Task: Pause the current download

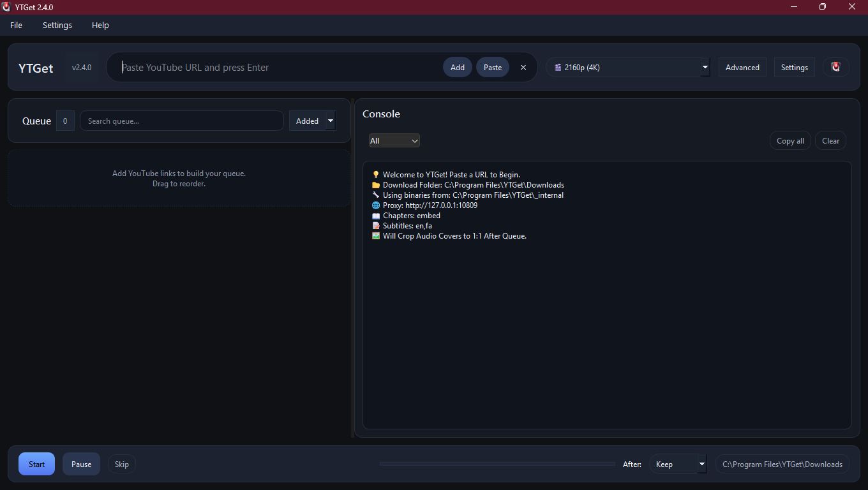Action: [x=81, y=464]
